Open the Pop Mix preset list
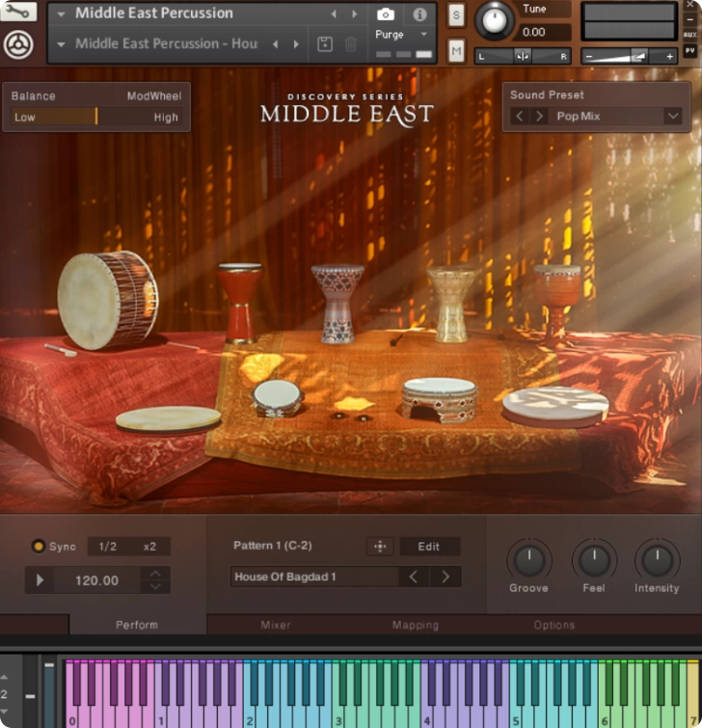 607,116
